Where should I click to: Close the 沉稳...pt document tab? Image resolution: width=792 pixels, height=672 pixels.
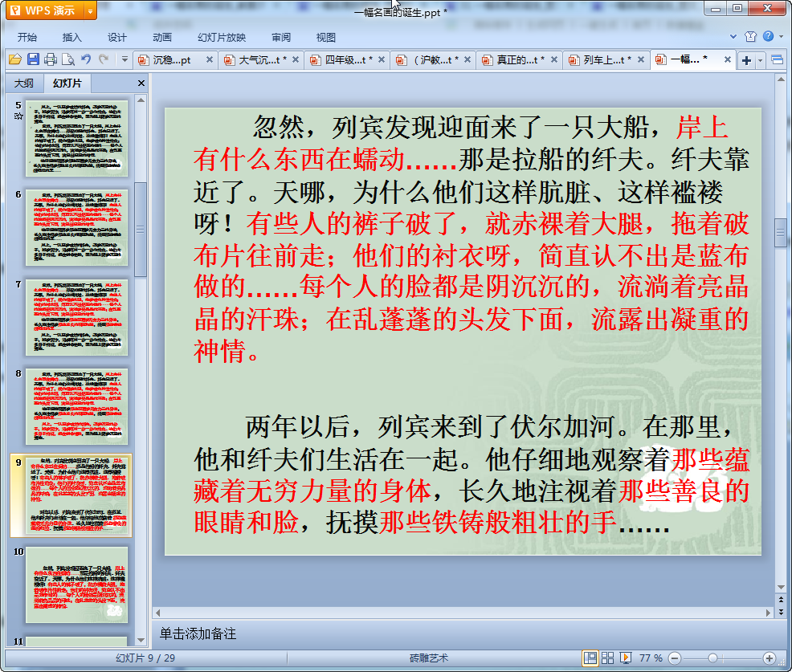click(210, 59)
